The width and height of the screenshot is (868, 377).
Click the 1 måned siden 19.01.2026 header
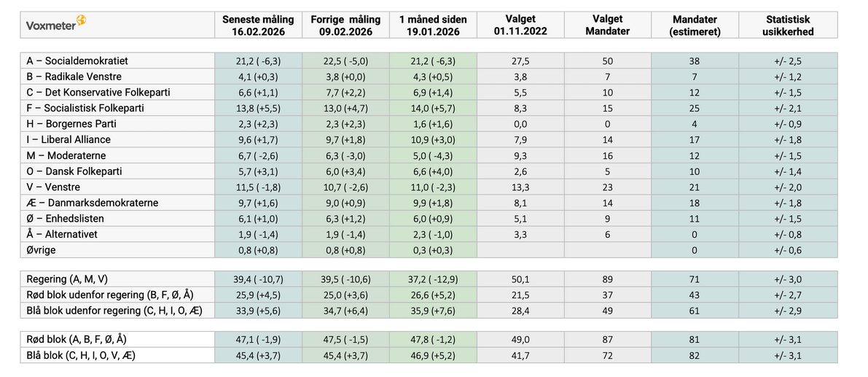433,26
